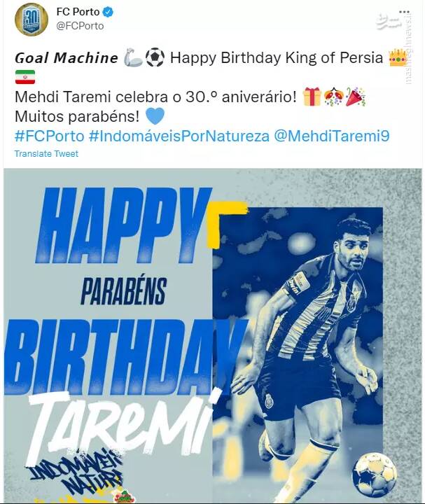The image size is (425, 504).
Task: Click the blue verified badge
Action: (x=107, y=12)
